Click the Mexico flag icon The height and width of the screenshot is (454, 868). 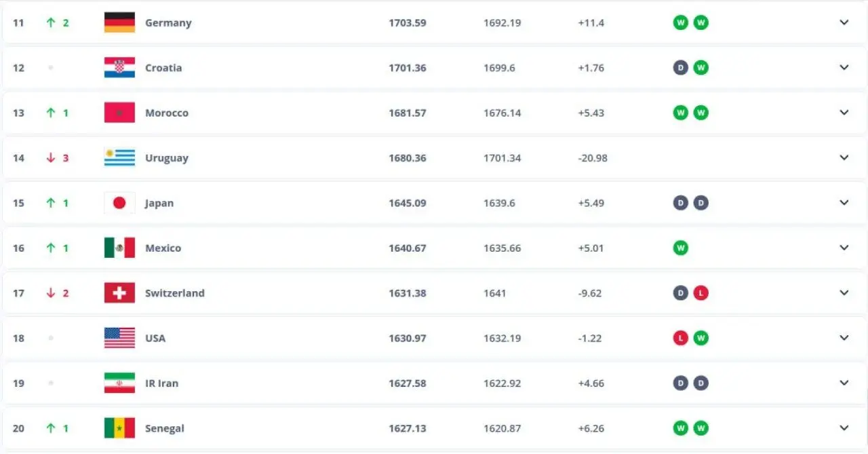click(119, 248)
